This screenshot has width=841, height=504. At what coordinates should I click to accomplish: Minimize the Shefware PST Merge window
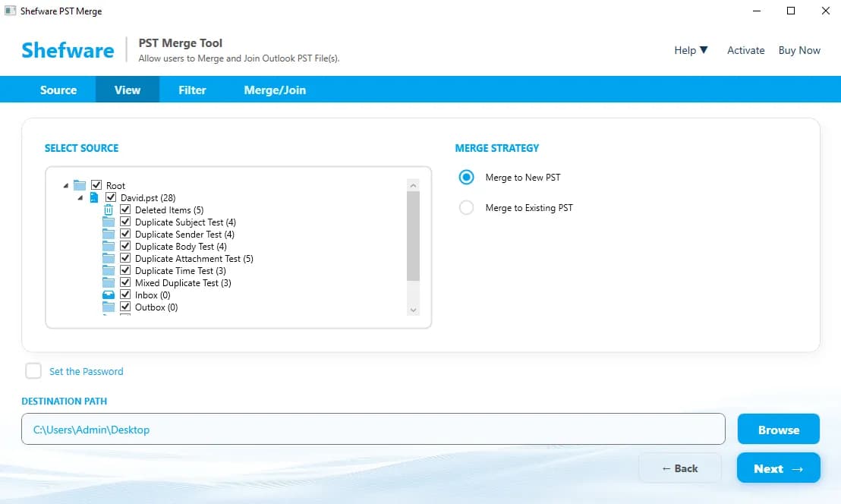click(757, 11)
